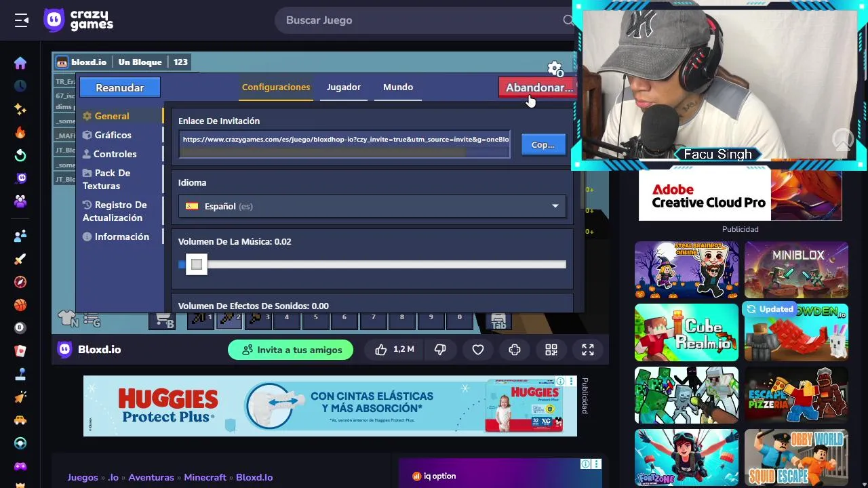Open updated games refresh icon in sidebar
The height and width of the screenshot is (488, 868).
(20, 155)
